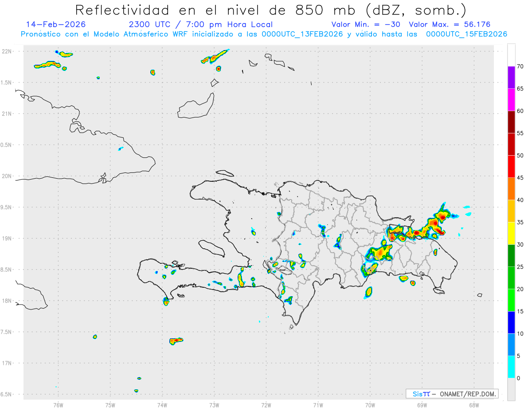Pick the medium green 20–25 dBZ swatch
This screenshot has height=411, width=532.
coord(511,278)
